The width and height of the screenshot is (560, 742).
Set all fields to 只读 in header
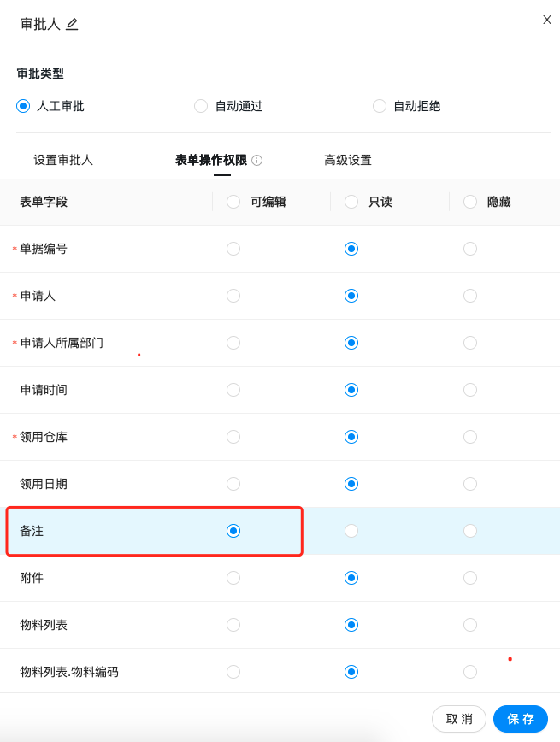(351, 202)
